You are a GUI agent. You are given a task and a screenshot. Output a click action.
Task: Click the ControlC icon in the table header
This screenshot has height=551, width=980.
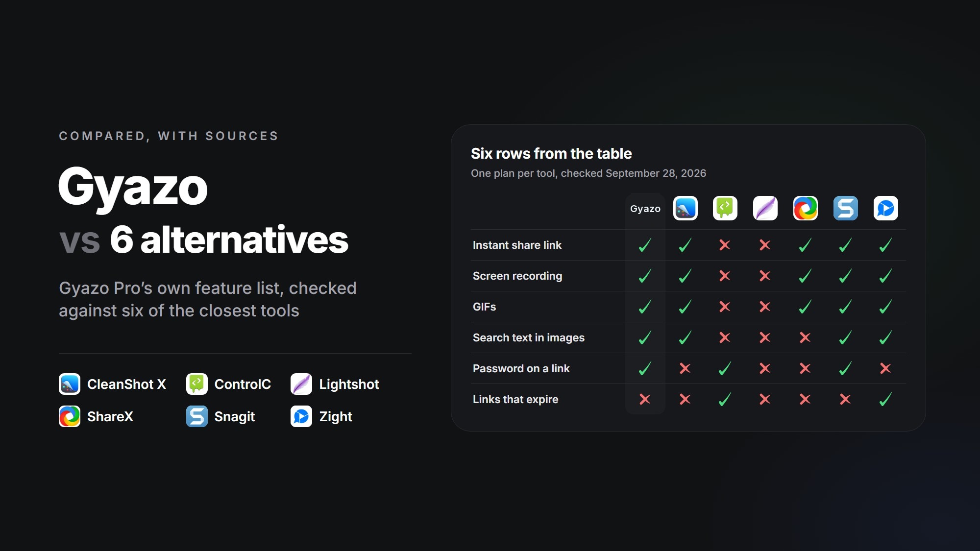coord(725,208)
